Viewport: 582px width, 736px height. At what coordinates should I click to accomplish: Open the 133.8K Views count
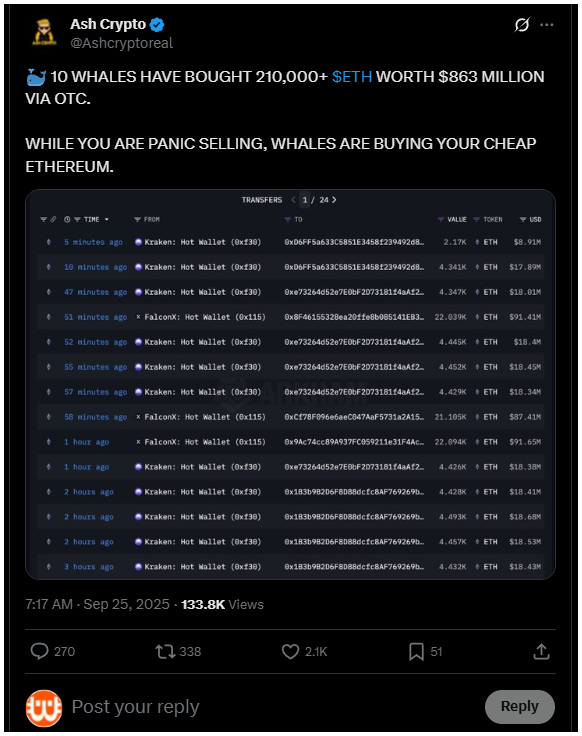tap(222, 604)
